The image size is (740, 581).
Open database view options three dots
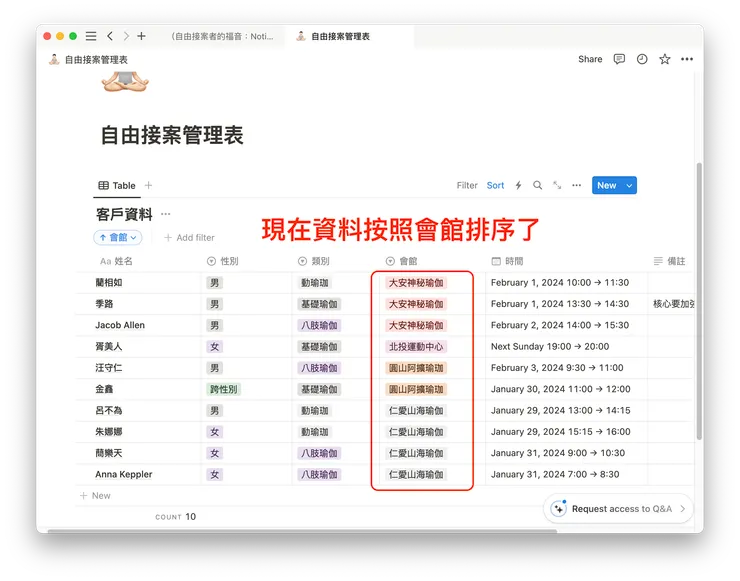click(x=576, y=185)
